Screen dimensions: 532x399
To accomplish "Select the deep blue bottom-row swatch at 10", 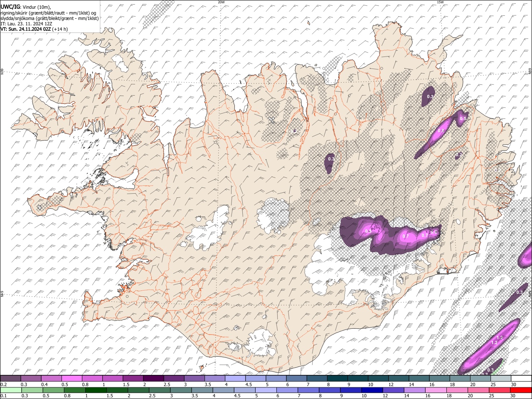I will [x=372, y=390].
